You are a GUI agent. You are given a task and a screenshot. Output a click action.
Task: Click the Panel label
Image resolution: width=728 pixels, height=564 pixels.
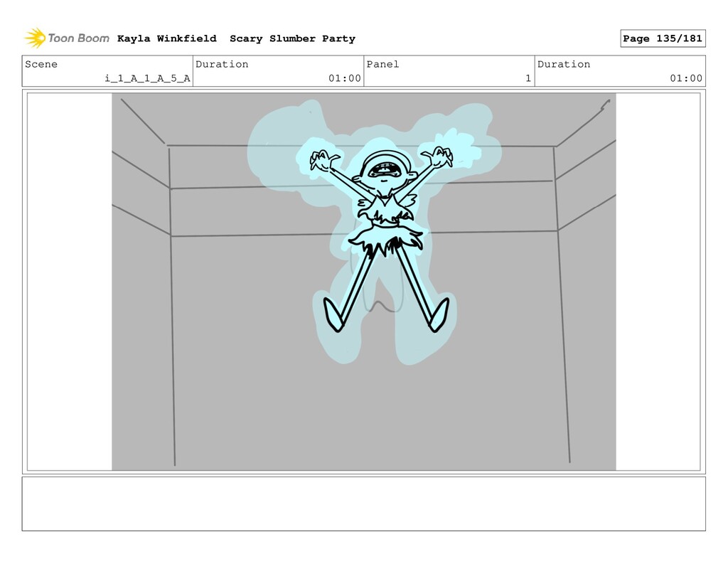point(382,64)
